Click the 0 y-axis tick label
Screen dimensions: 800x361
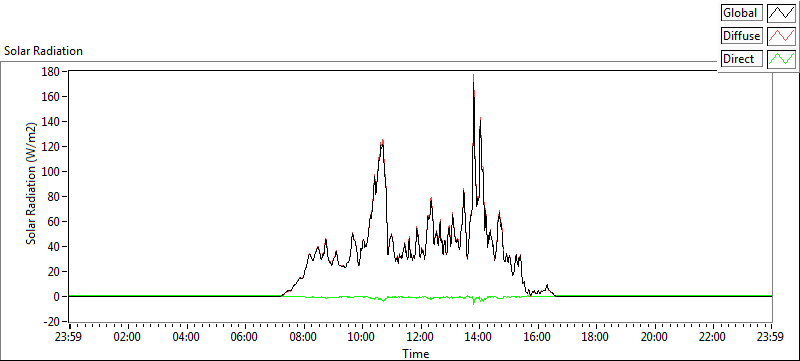pyautogui.click(x=57, y=297)
